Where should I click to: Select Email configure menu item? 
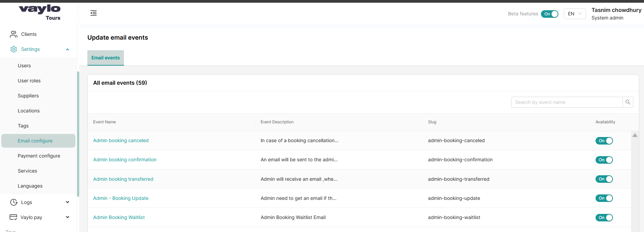[38, 141]
